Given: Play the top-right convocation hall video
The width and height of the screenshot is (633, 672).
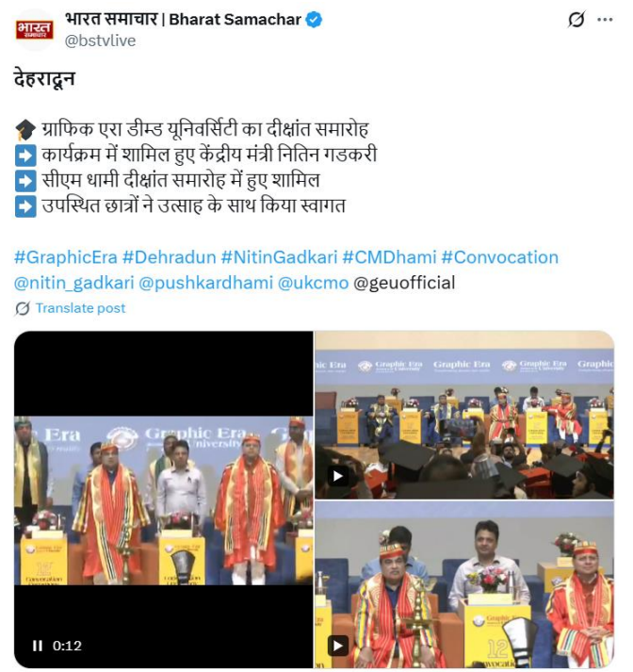Looking at the screenshot, I should (x=338, y=476).
